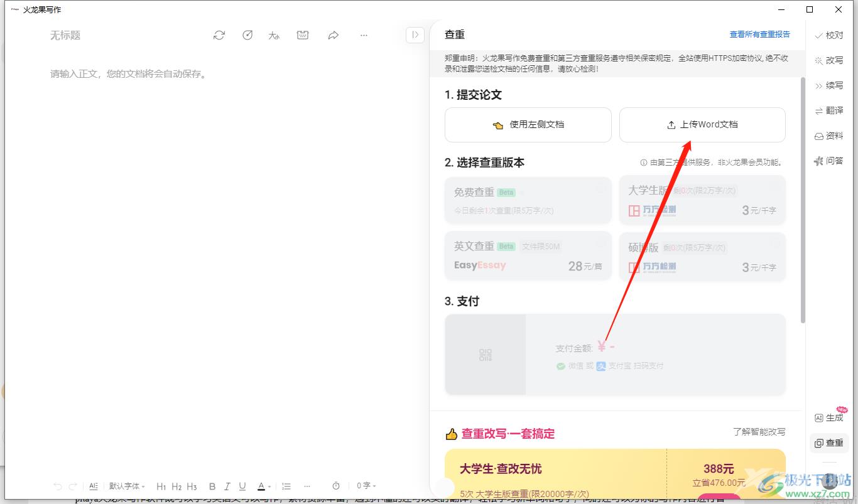Maximize the 火龙果写作 window
The width and height of the screenshot is (858, 504).
pyautogui.click(x=810, y=9)
